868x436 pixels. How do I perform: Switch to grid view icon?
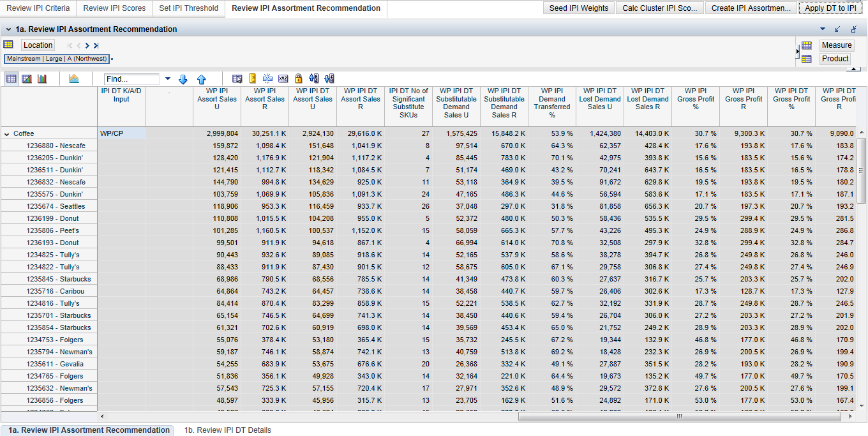[x=11, y=79]
